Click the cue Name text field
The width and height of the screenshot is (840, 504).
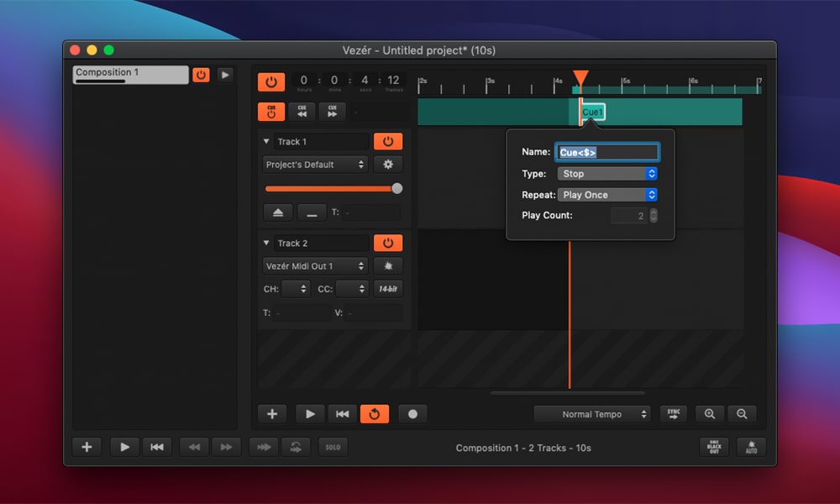pos(607,153)
